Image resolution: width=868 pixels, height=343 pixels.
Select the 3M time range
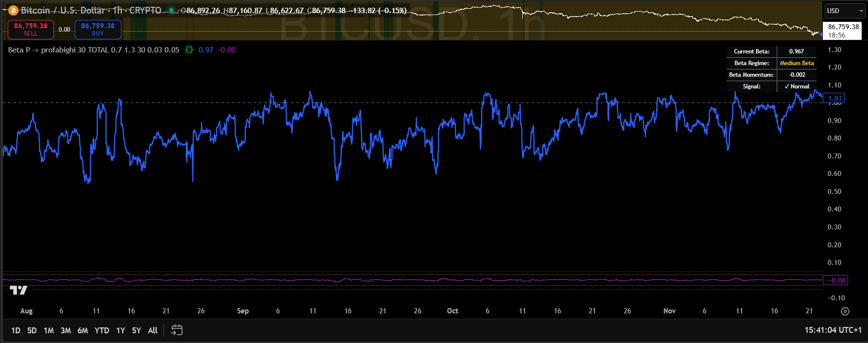coord(66,330)
